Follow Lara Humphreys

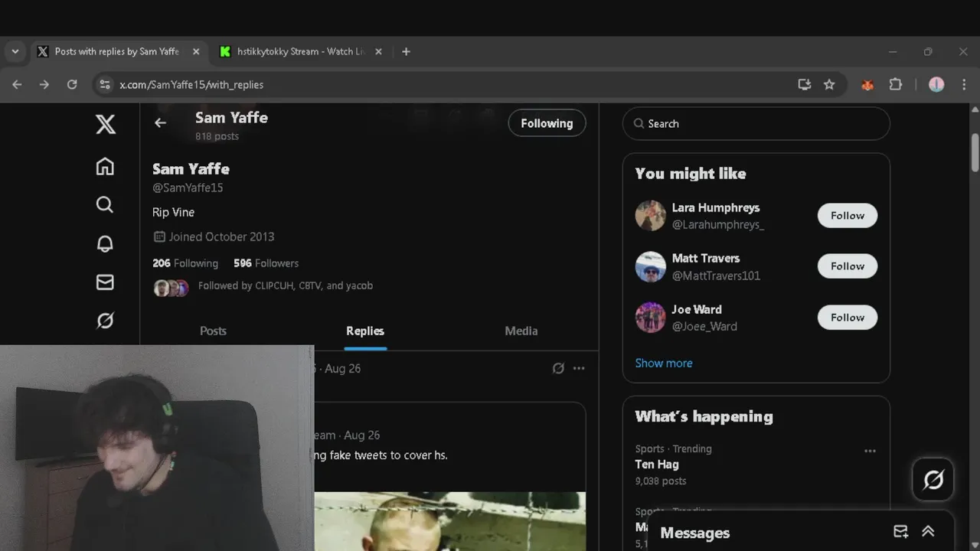(x=848, y=216)
